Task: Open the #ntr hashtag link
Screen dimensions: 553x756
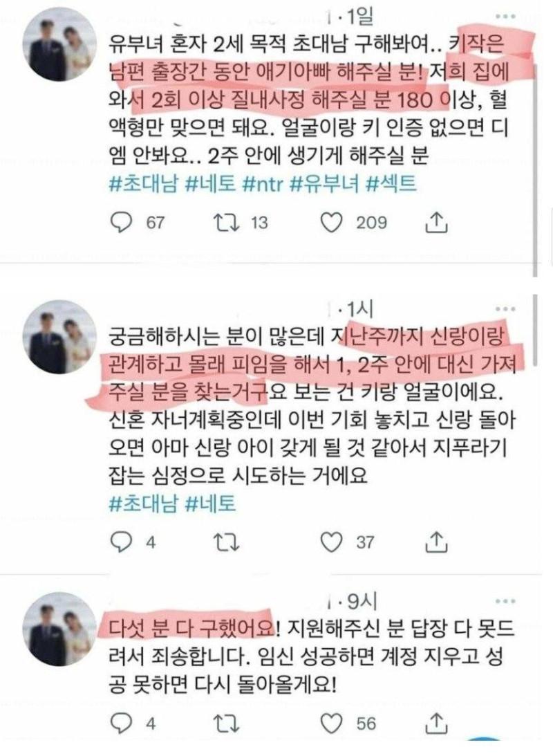Action: (263, 184)
